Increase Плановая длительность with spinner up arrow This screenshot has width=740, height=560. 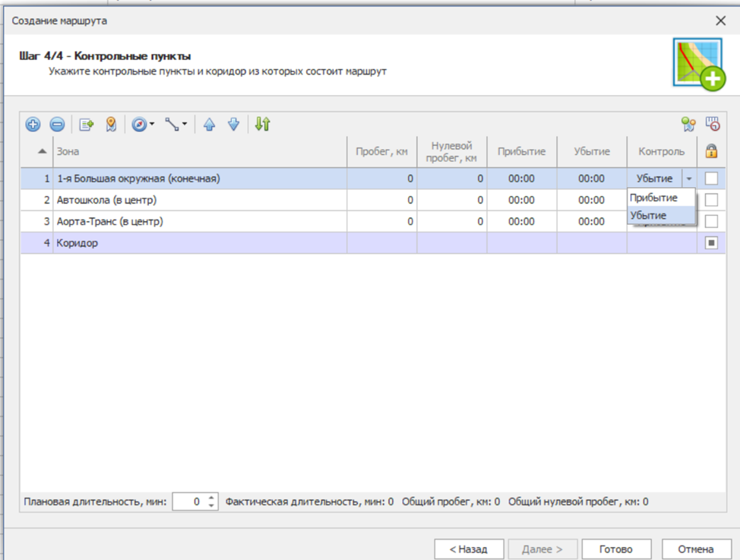pos(211,498)
